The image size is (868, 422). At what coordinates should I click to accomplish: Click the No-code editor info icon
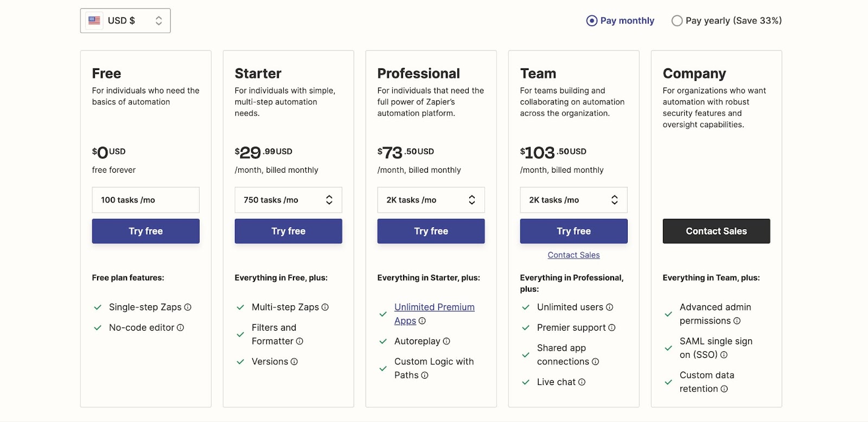pos(181,327)
